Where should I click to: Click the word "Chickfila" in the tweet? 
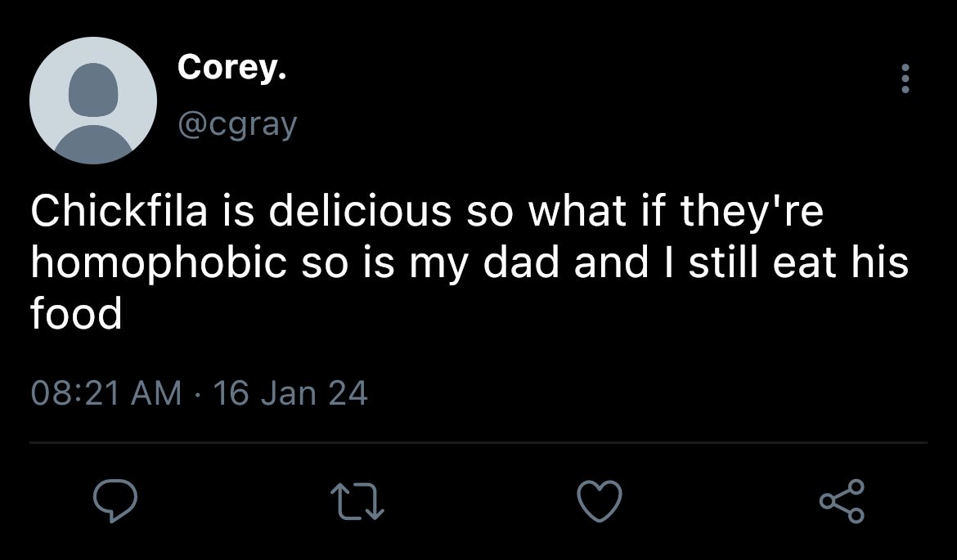pos(119,210)
